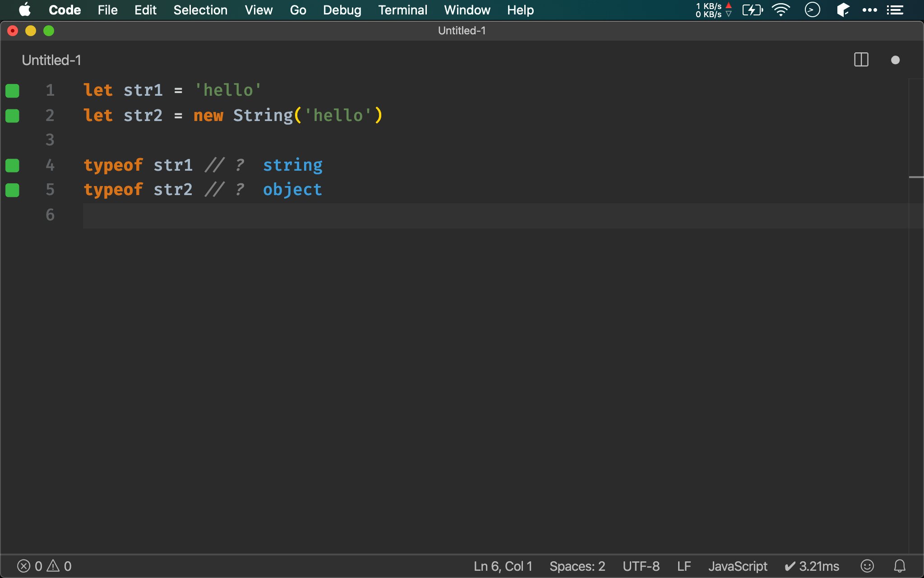This screenshot has width=924, height=578.
Task: Click the LF end-of-line button
Action: click(684, 566)
